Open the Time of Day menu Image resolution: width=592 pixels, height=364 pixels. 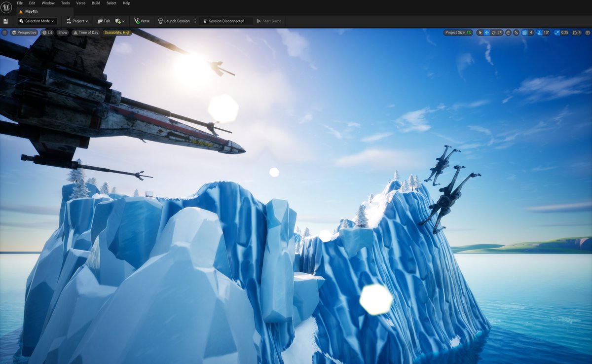click(86, 33)
